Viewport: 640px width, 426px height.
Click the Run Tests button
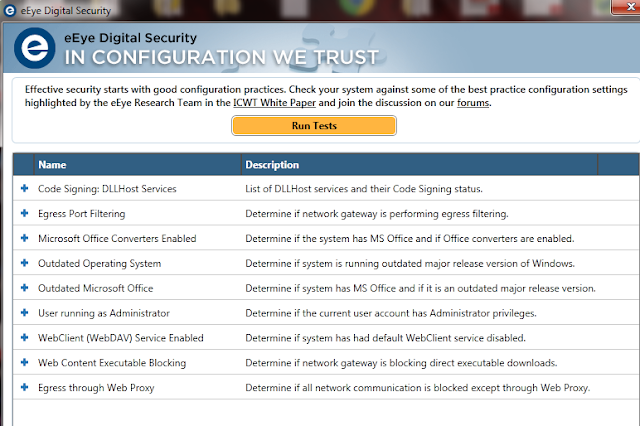coord(314,126)
